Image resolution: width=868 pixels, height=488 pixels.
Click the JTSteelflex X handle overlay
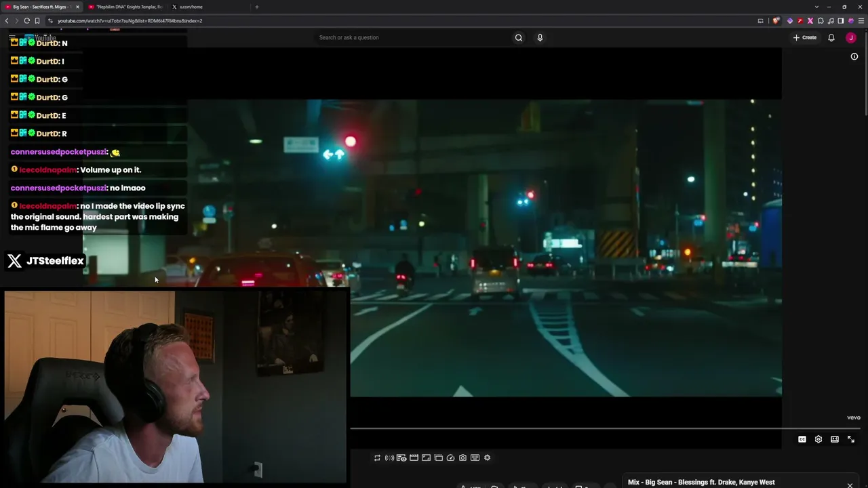click(45, 261)
